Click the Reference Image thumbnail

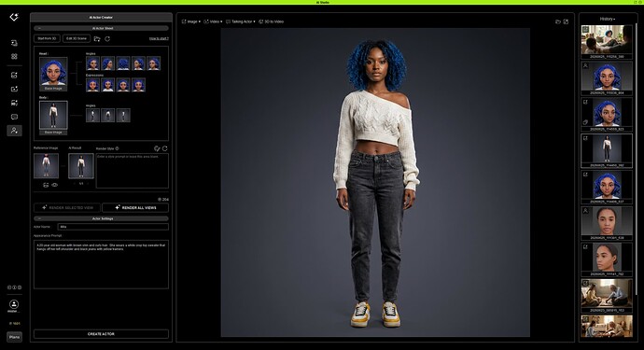coord(46,165)
